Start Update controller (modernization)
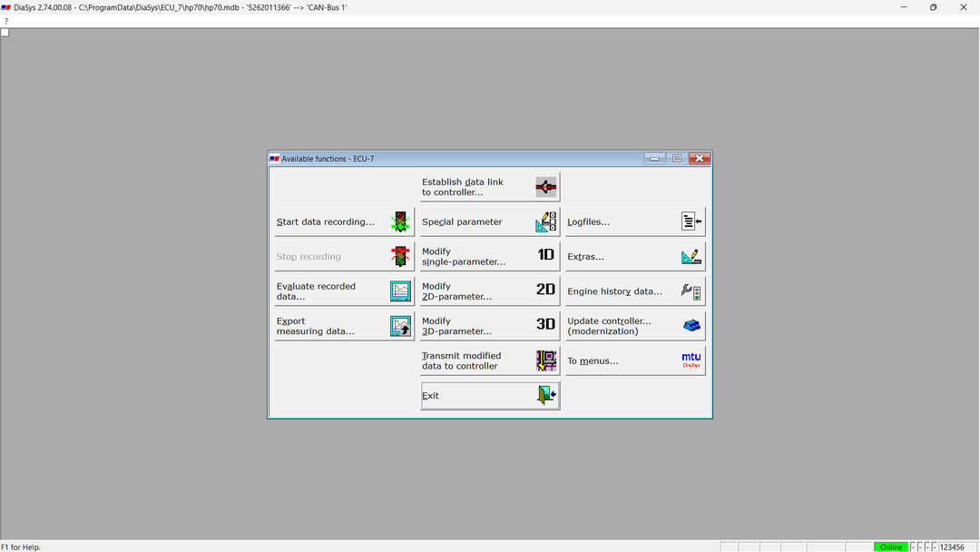 (x=635, y=326)
